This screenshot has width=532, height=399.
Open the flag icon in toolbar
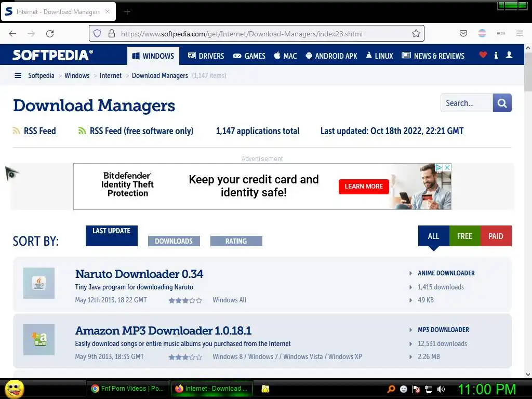482,33
